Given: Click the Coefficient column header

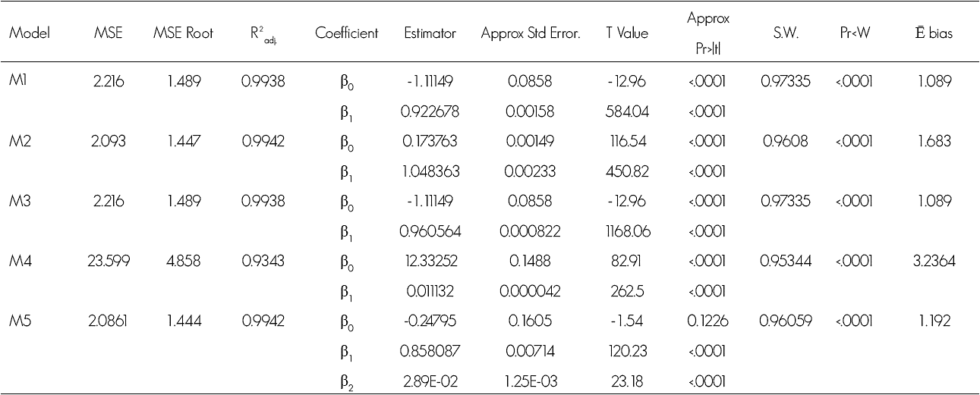Looking at the screenshot, I should 346,34.
